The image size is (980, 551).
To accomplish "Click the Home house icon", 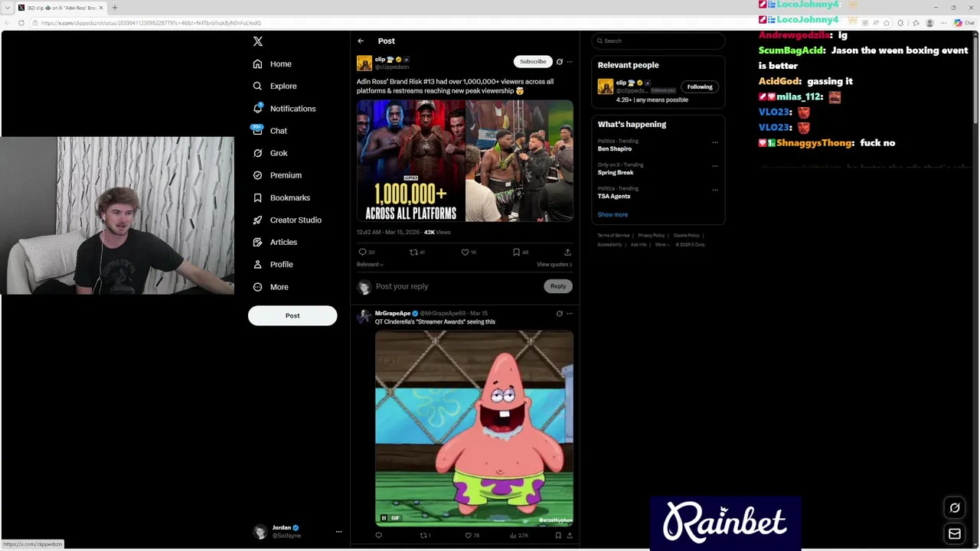I will coord(258,64).
